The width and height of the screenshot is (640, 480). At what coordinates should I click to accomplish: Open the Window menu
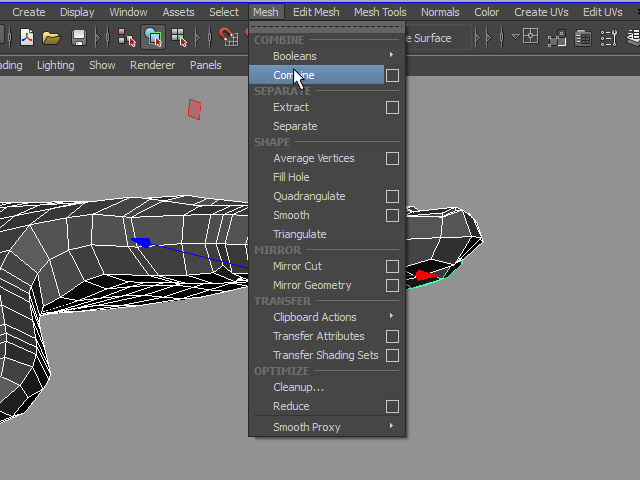[x=128, y=12]
